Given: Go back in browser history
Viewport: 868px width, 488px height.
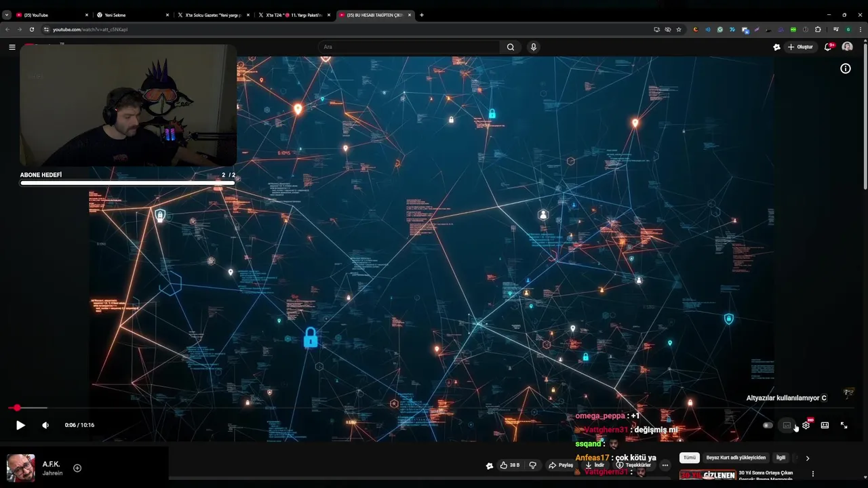Looking at the screenshot, I should tap(7, 29).
